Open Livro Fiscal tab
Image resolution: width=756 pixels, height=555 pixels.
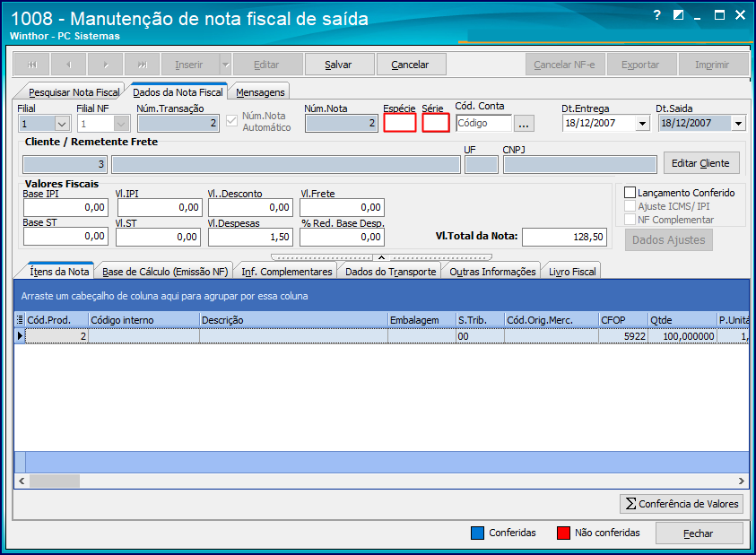tap(572, 272)
